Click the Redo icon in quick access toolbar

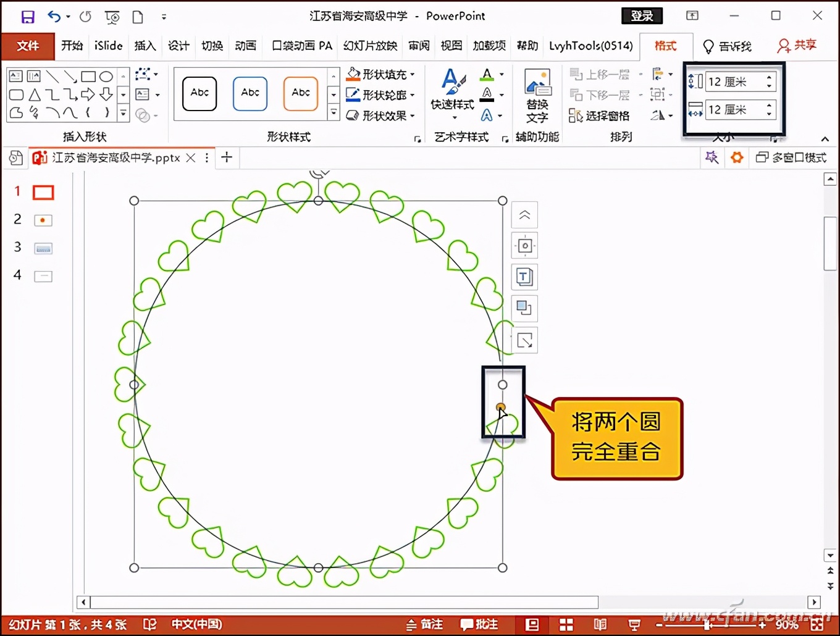[85, 17]
